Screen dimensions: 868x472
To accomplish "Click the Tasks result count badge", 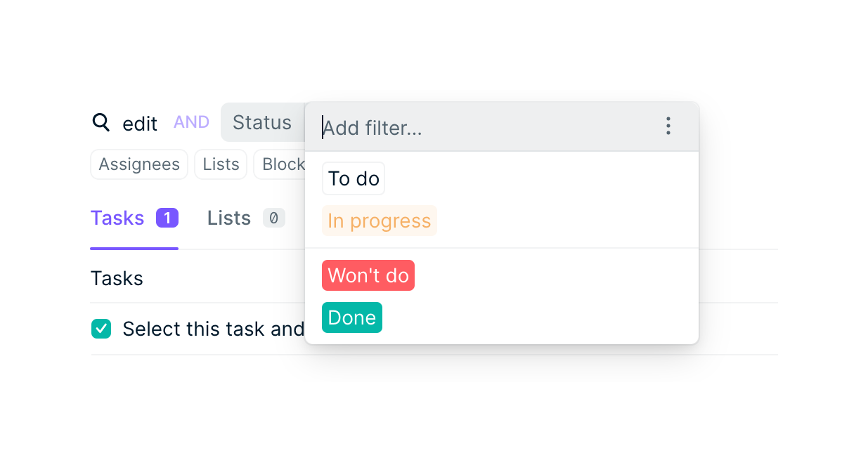I will coord(167,218).
